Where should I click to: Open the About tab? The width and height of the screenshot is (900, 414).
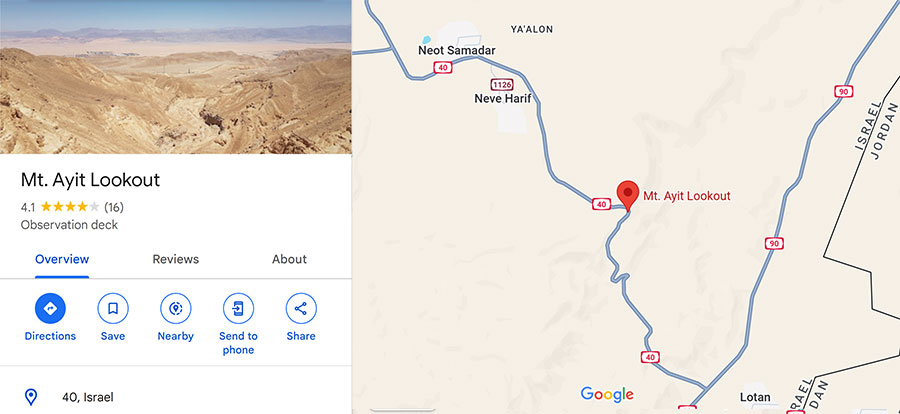289,259
